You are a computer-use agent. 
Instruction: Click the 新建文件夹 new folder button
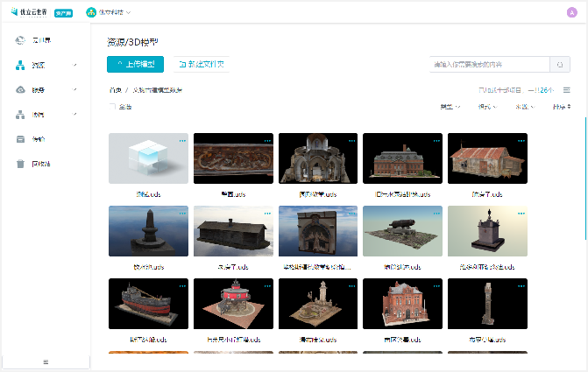(202, 65)
